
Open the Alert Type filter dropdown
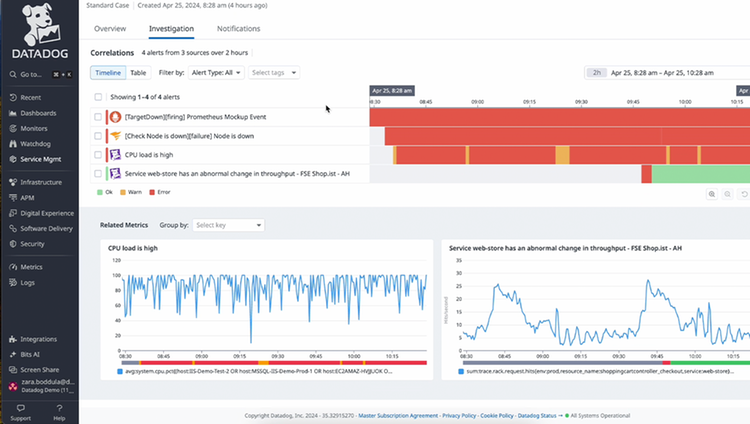click(x=216, y=73)
